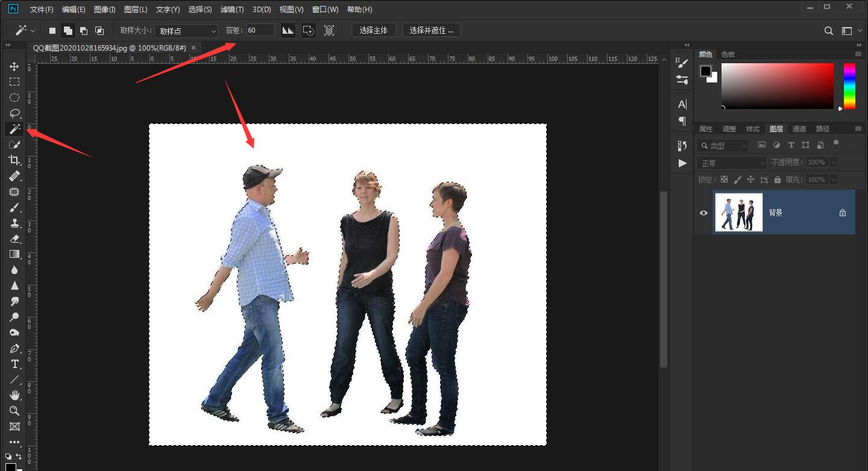Open the 滤镜(T) menu
This screenshot has height=471, width=868.
click(x=232, y=10)
